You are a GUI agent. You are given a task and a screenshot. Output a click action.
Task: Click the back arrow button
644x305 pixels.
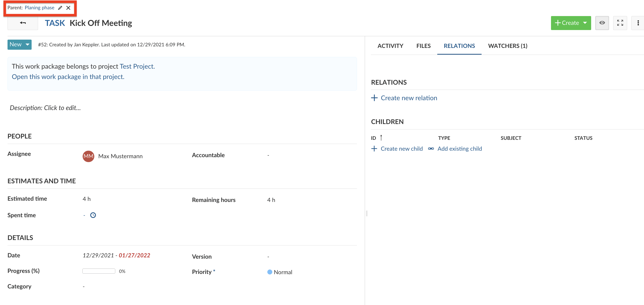23,23
